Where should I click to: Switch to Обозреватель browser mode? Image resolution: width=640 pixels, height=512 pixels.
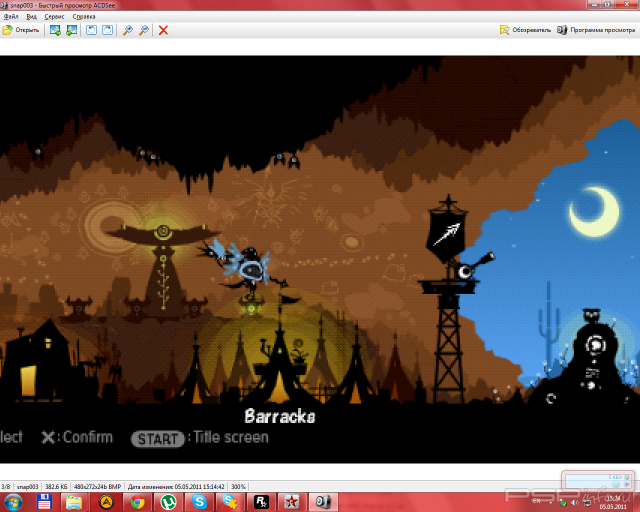526,30
